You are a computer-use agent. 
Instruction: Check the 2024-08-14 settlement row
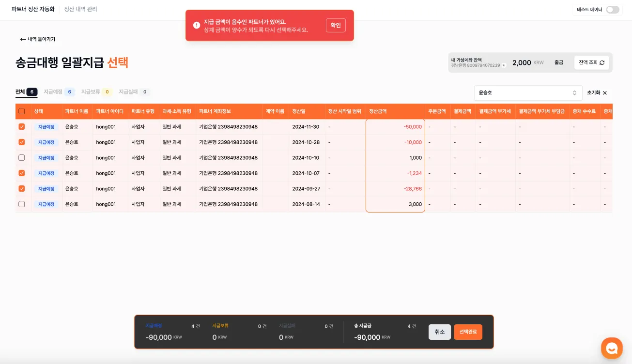[21, 204]
